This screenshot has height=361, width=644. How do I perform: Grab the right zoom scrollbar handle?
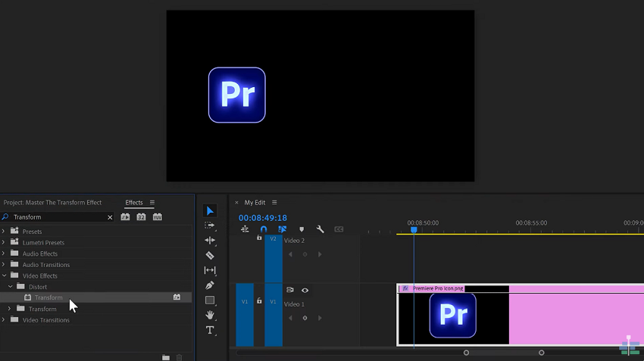[x=541, y=353]
